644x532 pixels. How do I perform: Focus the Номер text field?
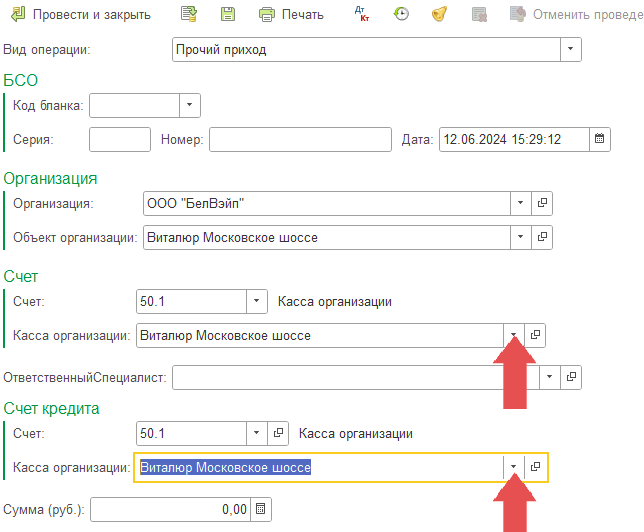(300, 139)
